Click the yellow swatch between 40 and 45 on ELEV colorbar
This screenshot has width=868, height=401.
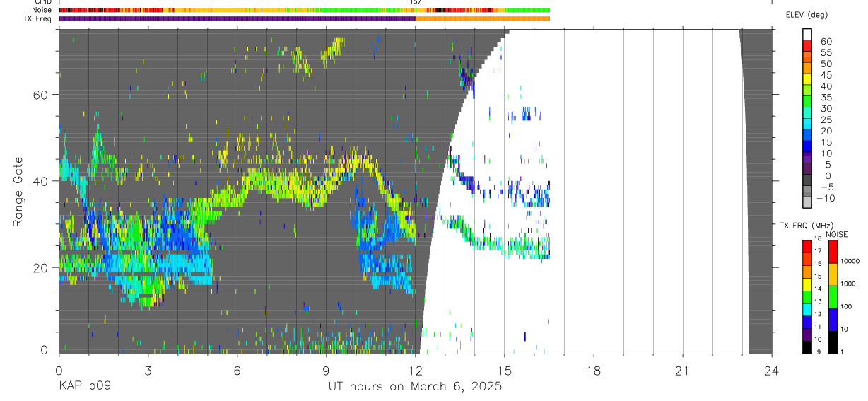(808, 79)
